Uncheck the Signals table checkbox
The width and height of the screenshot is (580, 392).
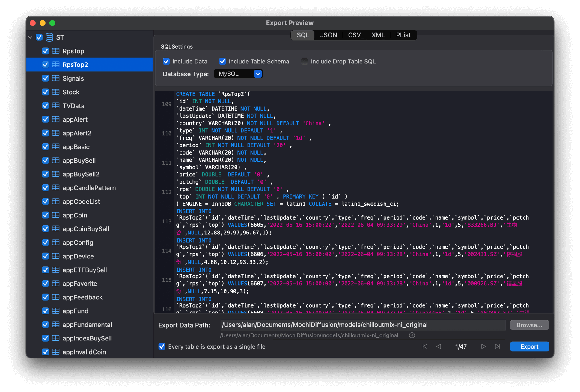46,78
